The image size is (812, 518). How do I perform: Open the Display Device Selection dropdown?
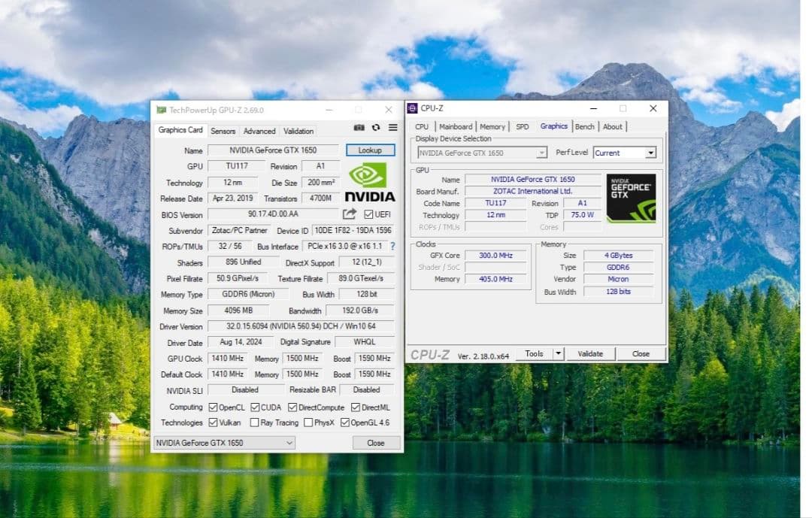coord(482,153)
